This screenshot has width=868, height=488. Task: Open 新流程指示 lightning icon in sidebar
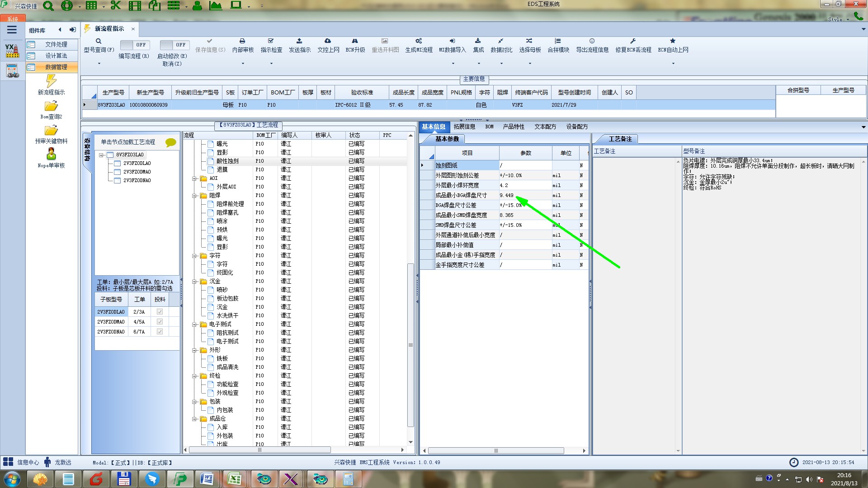(x=51, y=81)
